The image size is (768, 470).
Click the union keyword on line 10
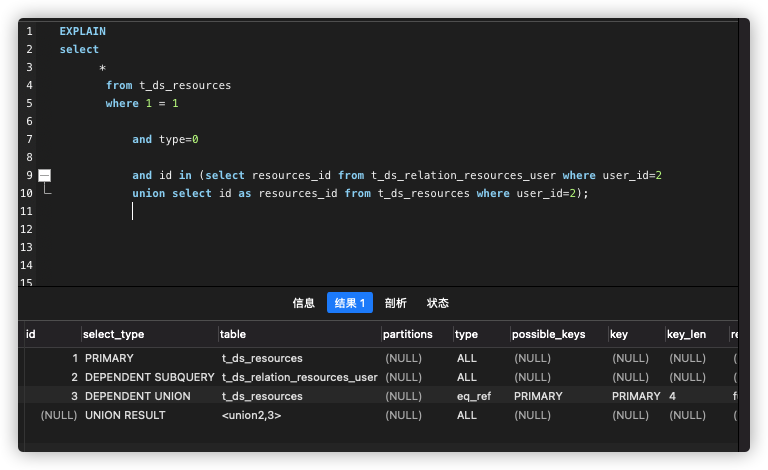pos(148,193)
